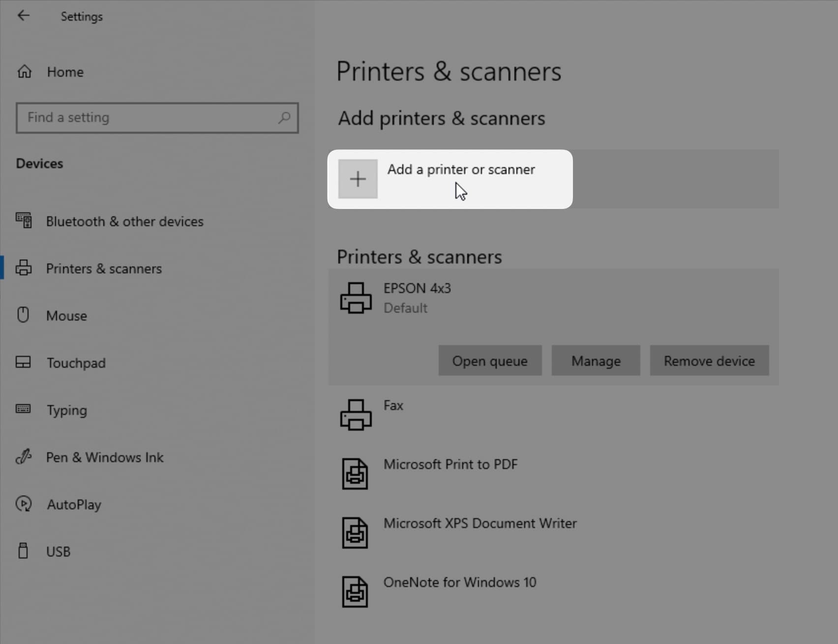
Task: Click the Home icon in sidebar
Action: point(24,71)
